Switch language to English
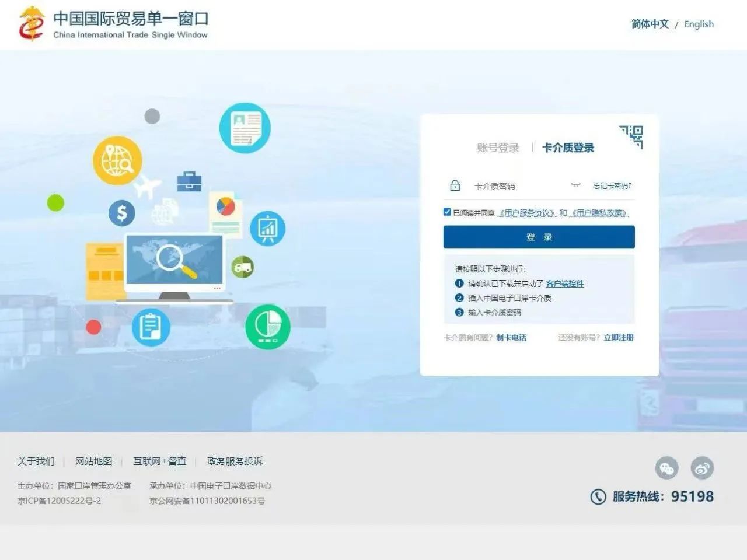Screen dimensions: 747x560 coord(699,24)
